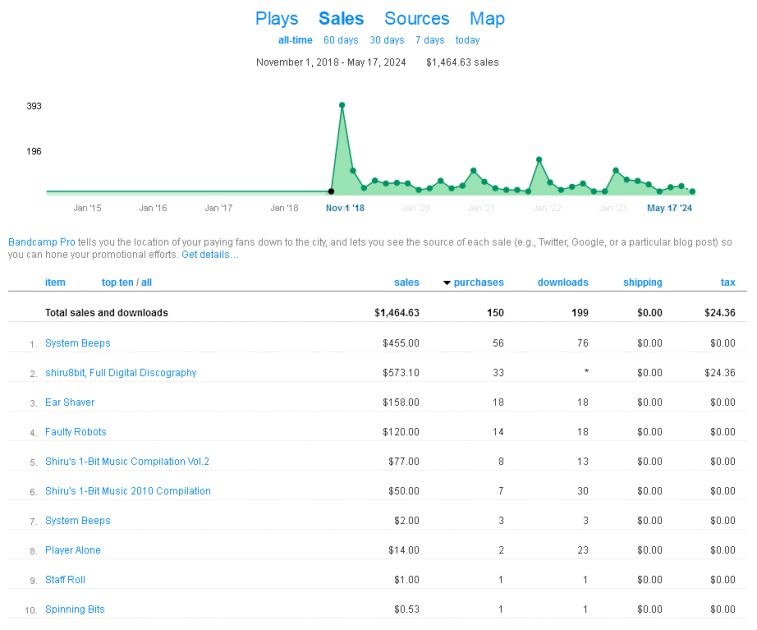757x630 pixels.
Task: Open the Sources tab
Action: (x=417, y=19)
